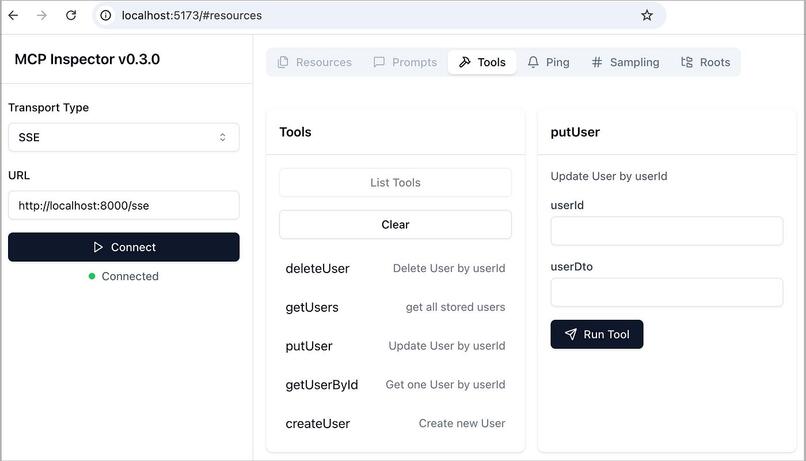
Task: Open the site info icon in the address bar
Action: click(105, 15)
